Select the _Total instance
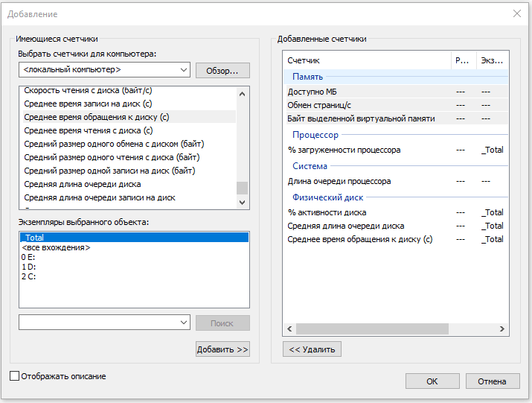Image resolution: width=532 pixels, height=403 pixels. tap(135, 237)
